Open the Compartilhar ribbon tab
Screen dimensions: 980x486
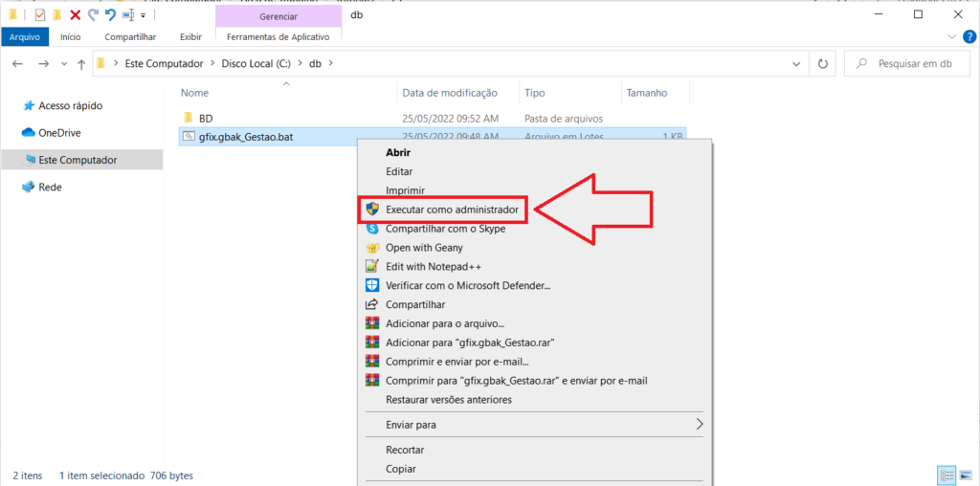130,36
